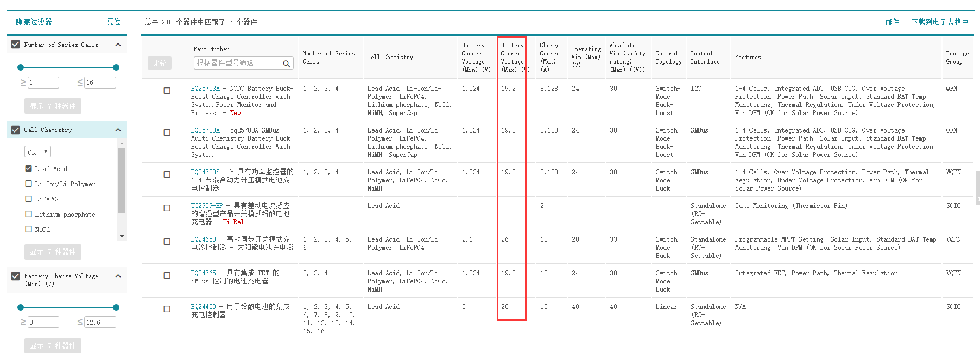The height and width of the screenshot is (353, 980).
Task: Open the BQ24780S part link
Action: (x=205, y=172)
